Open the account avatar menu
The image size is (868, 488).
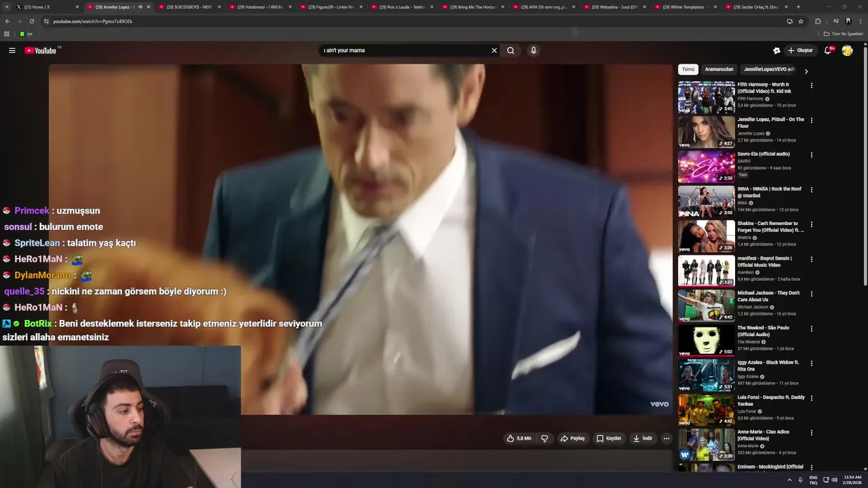(x=847, y=50)
